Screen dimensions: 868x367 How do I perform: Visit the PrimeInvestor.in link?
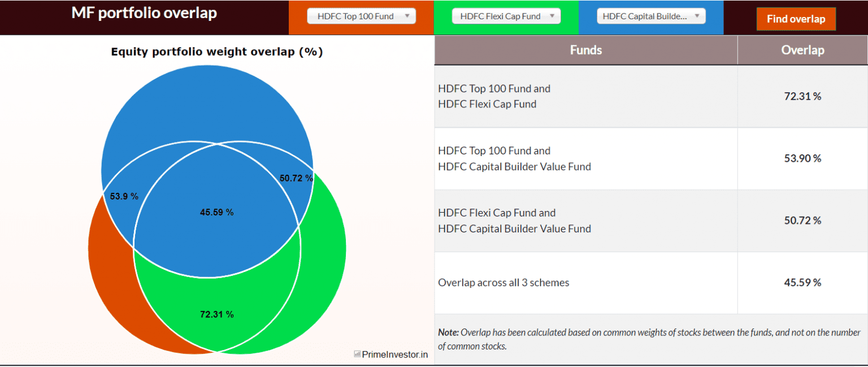(x=394, y=354)
